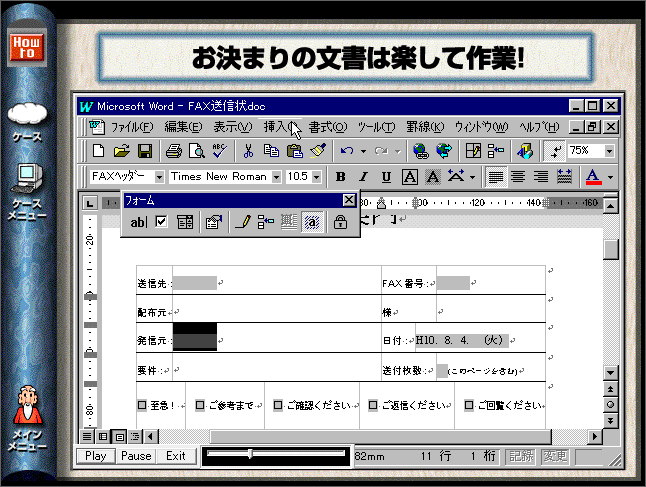Expand the Times New Roman font dropdown

pyautogui.click(x=276, y=177)
